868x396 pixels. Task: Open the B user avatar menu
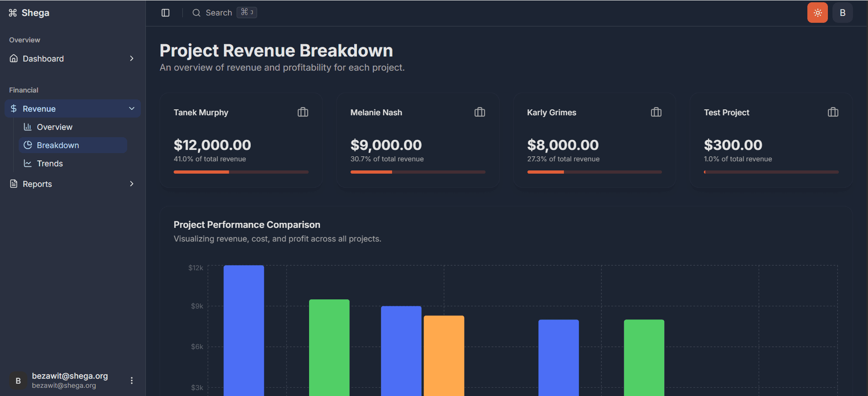click(842, 13)
